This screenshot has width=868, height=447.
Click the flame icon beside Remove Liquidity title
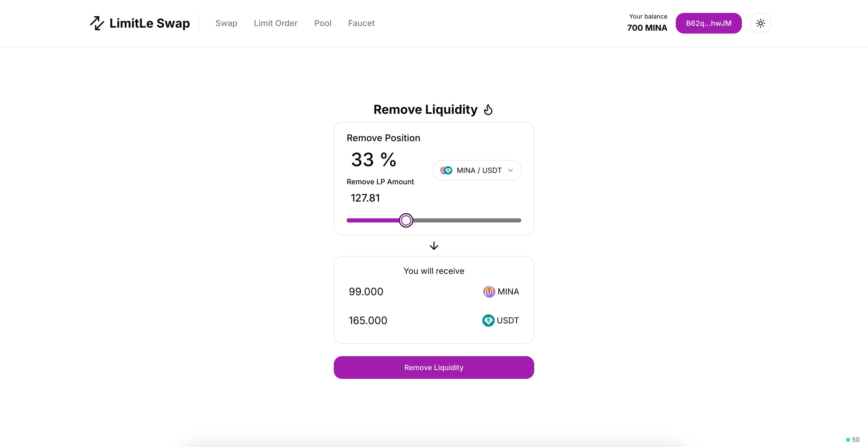(x=488, y=110)
